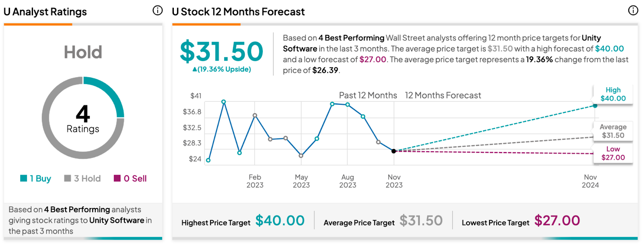Image resolution: width=644 pixels, height=245 pixels.
Task: Click the gray Average Price Target $31.50 value
Action: coord(421,220)
